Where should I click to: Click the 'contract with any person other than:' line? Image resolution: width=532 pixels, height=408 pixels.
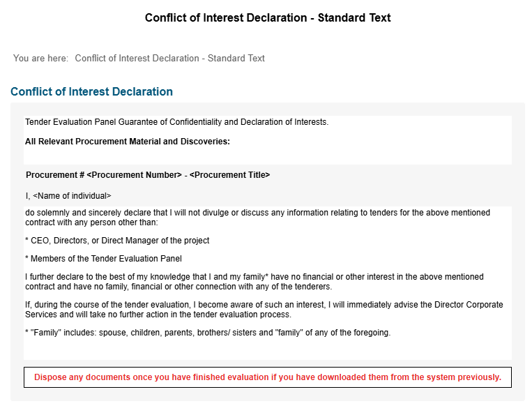coord(91,222)
